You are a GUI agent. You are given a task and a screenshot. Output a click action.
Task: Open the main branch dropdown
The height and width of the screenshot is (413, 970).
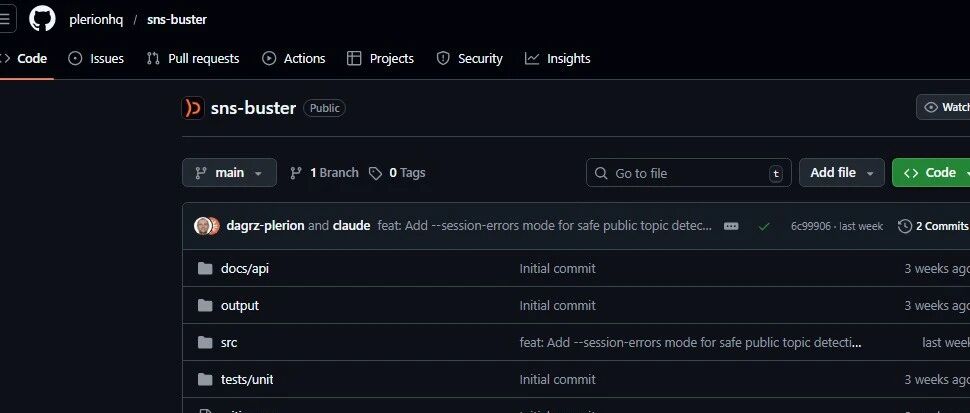coord(230,173)
